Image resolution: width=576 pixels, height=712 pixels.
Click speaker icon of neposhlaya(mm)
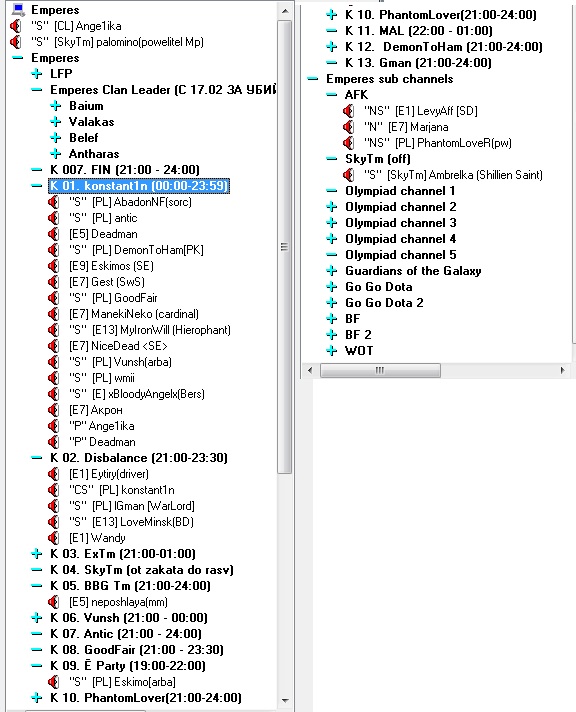click(x=54, y=602)
